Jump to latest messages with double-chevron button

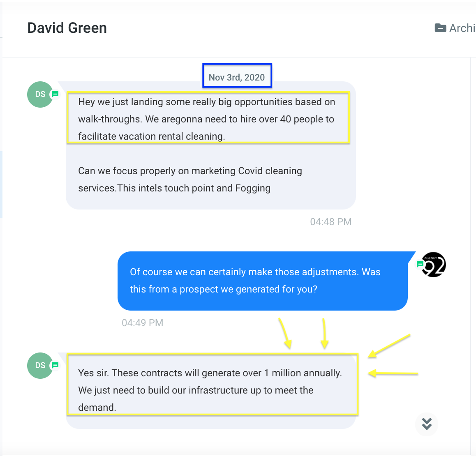pos(427,424)
